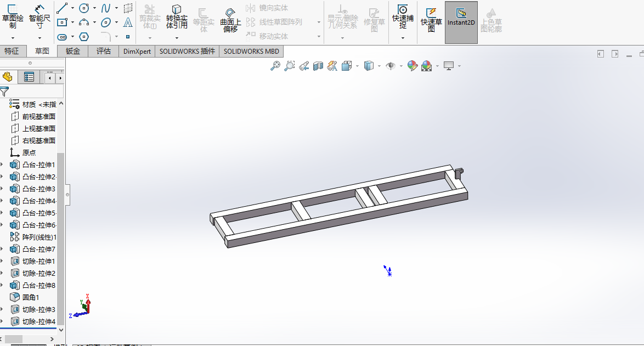644x346 pixels.
Task: Open dropdown arrow next to Rectangle tool
Action: (x=73, y=22)
